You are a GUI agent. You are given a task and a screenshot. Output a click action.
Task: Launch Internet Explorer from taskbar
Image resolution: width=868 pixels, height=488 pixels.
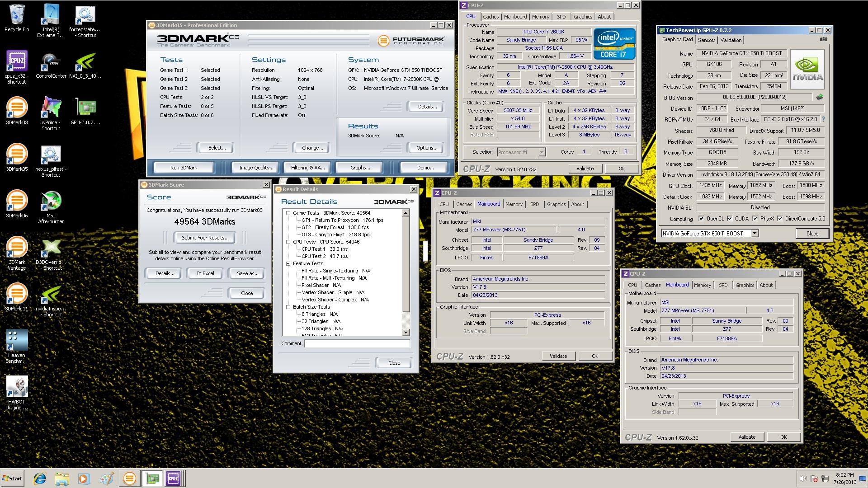[x=40, y=479]
